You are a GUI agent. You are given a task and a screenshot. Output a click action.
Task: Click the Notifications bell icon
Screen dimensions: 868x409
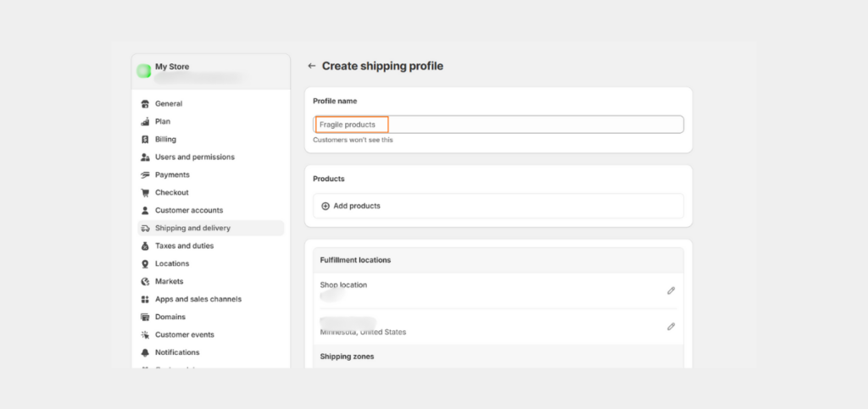(145, 352)
